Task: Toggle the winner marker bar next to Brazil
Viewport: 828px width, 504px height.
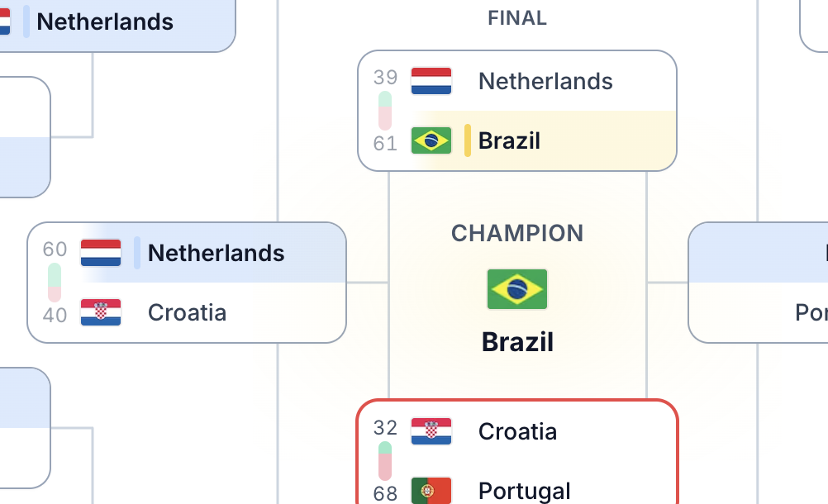Action: [x=468, y=140]
